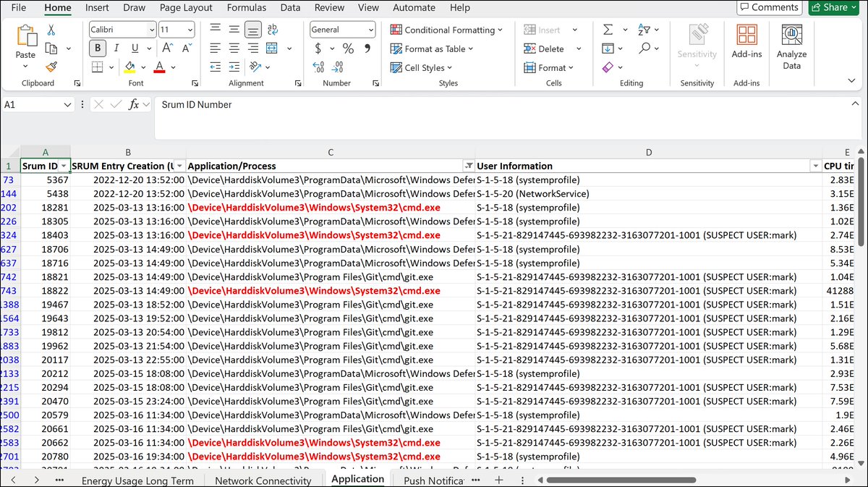Toggle Merge & Center

click(272, 48)
